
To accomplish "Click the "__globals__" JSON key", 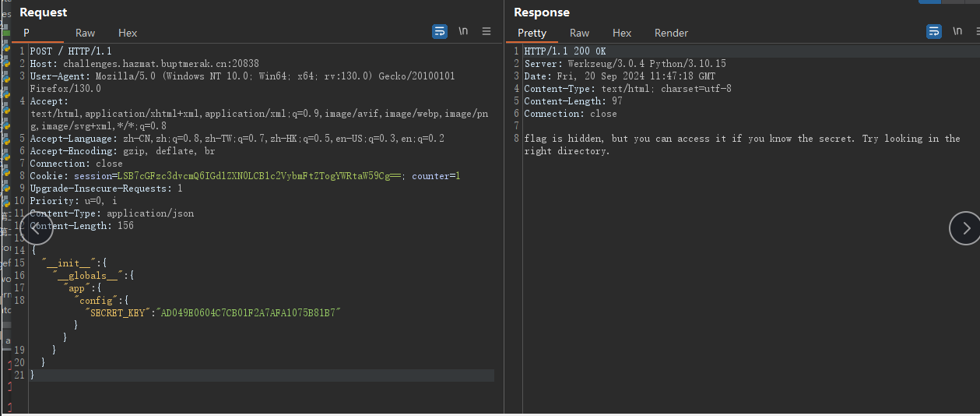I will tap(89, 276).
